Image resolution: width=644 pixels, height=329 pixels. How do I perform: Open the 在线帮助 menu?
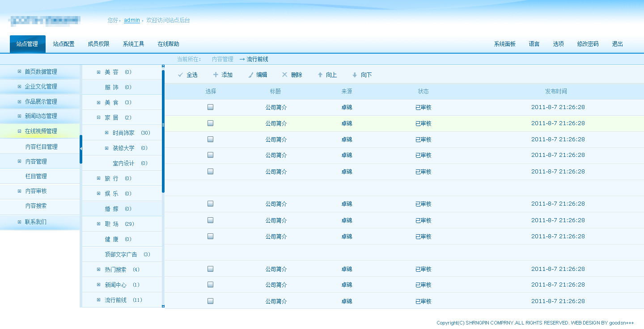coord(168,44)
